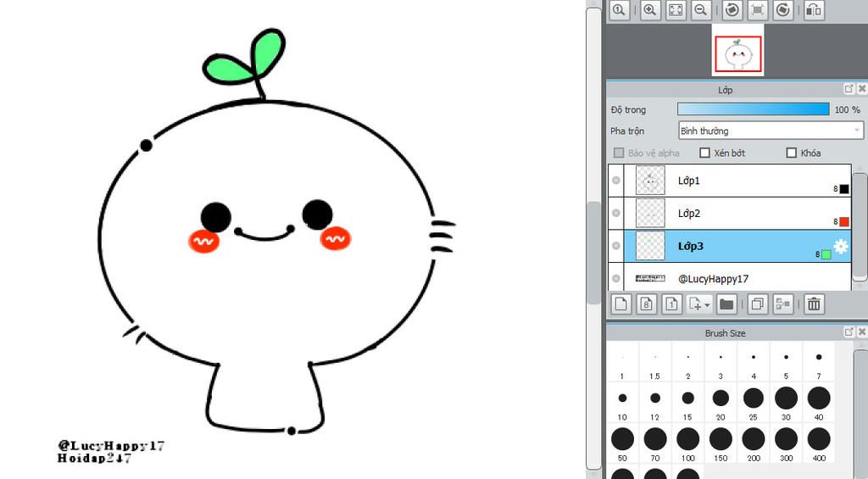This screenshot has height=479, width=868.
Task: Click the black color swatch on Lớp1
Action: point(844,189)
